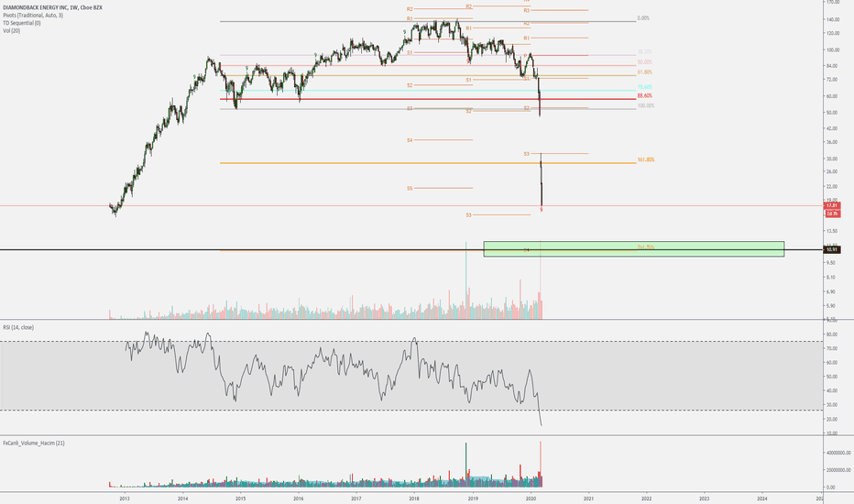Click the 61.80% Fibonacci level label

(645, 71)
